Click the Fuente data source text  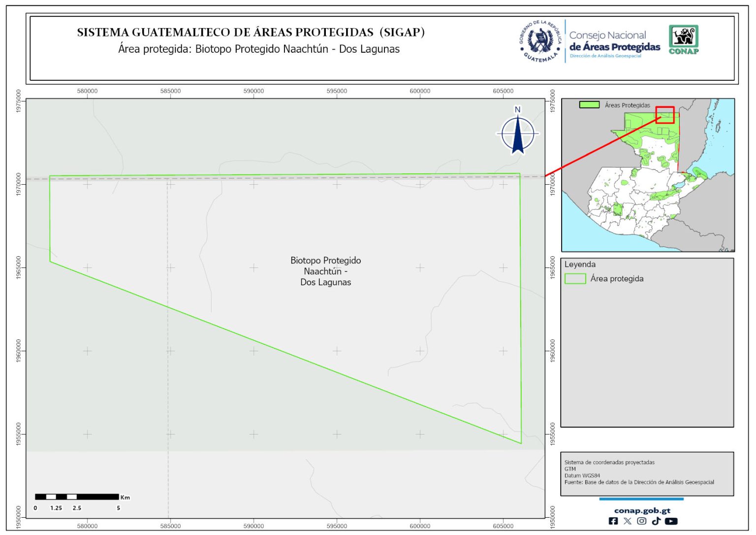pyautogui.click(x=639, y=482)
